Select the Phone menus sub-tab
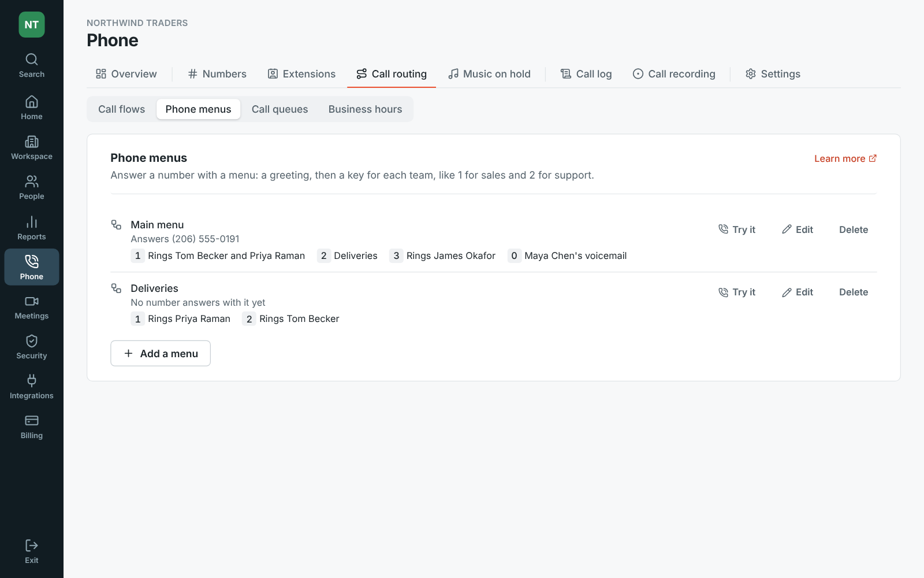This screenshot has width=924, height=578. point(198,109)
